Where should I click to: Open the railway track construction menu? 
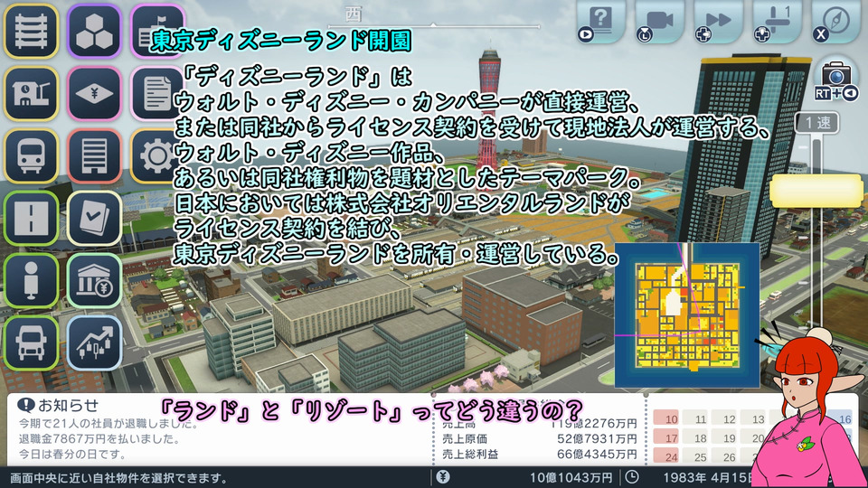coord(31,31)
